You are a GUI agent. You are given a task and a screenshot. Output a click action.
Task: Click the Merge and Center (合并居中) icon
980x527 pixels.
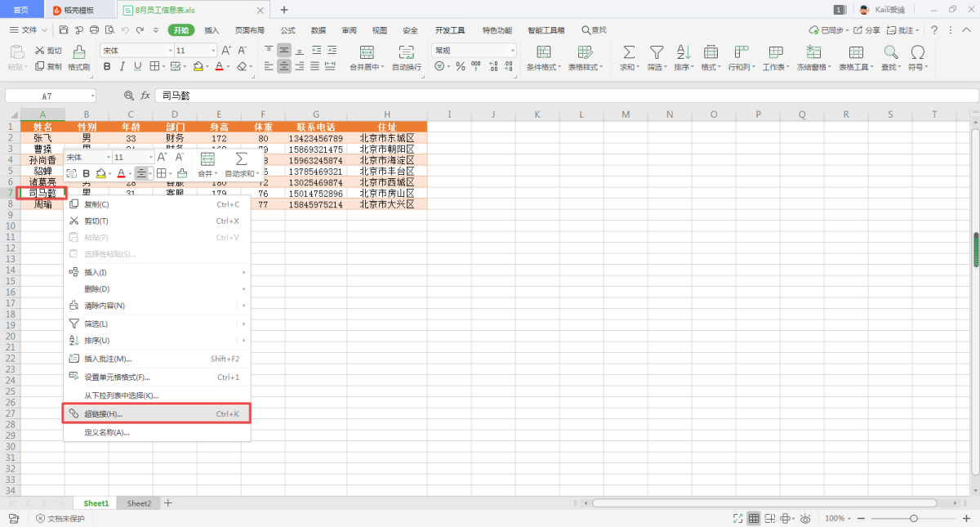365,52
